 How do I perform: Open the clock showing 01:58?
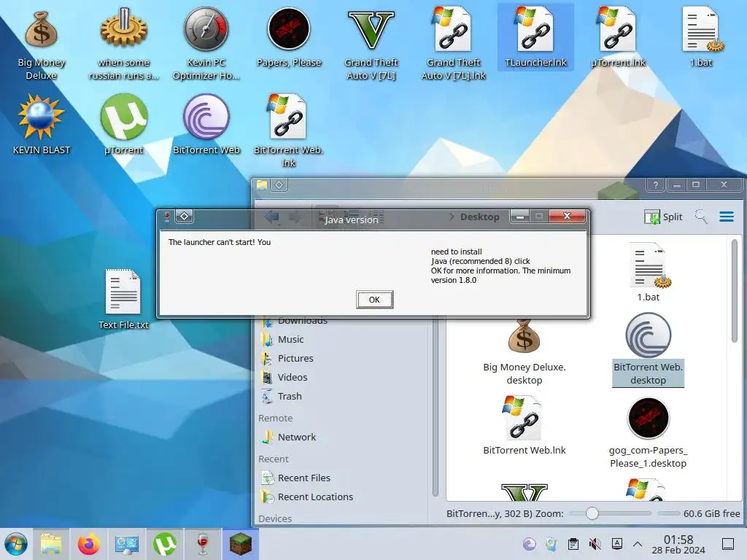pos(678,544)
